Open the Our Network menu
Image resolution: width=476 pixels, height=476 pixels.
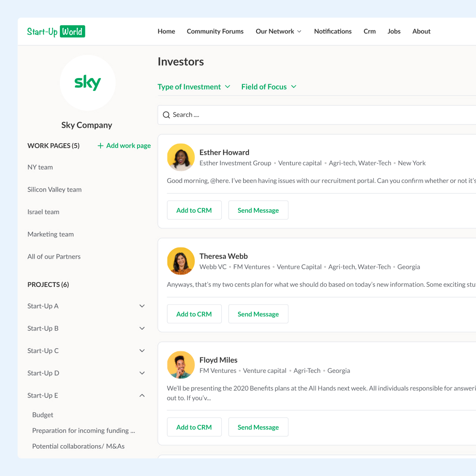[x=279, y=31]
